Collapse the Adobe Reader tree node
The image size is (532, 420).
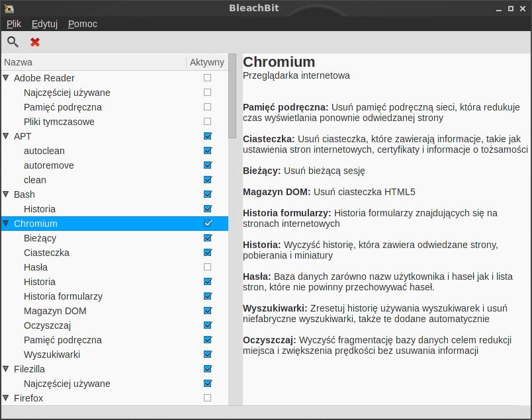(x=6, y=77)
